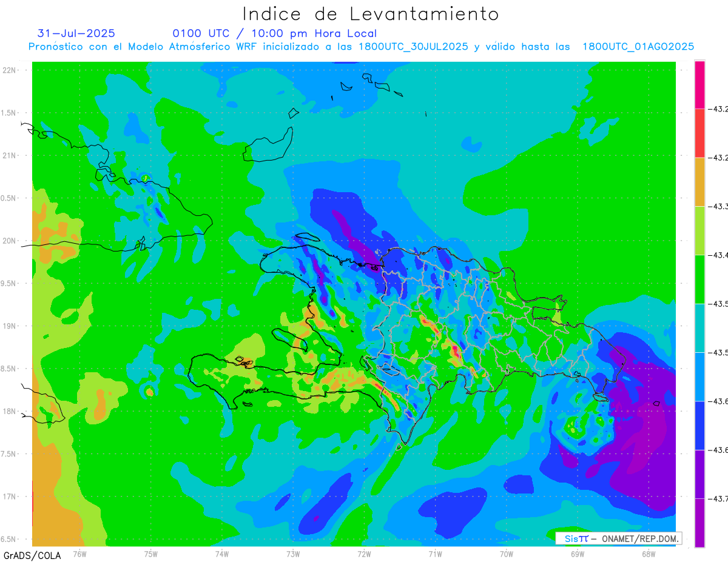Screen dimensions: 728x562
Task: Select the WRF model 'Pronóstico con el Modelo' forecast line
Action: (x=361, y=47)
